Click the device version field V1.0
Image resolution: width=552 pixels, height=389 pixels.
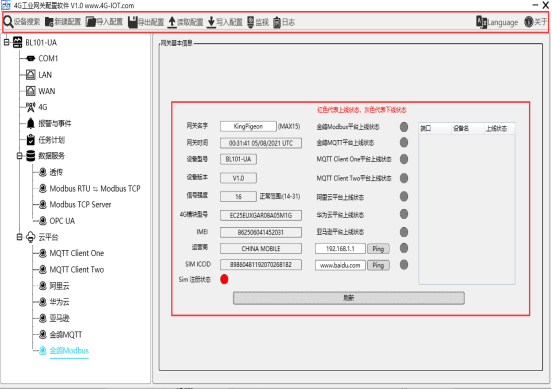pyautogui.click(x=238, y=178)
